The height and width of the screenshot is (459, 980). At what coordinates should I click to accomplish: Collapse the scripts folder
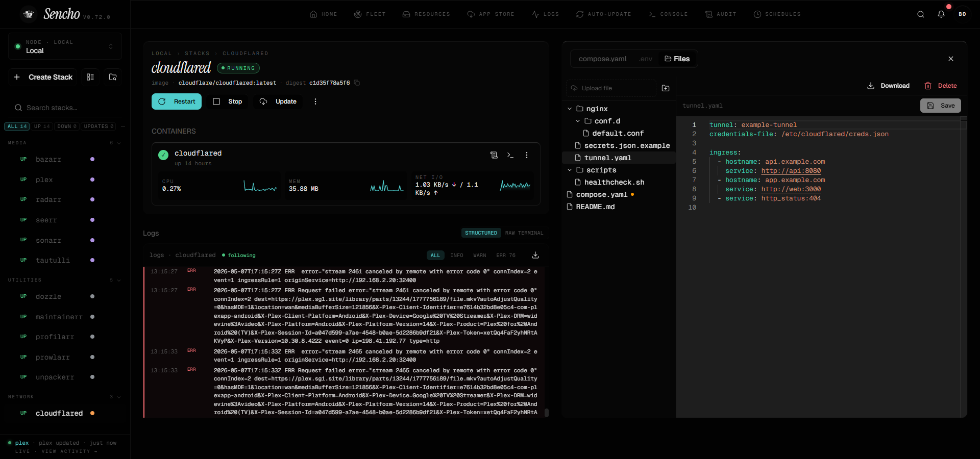tap(570, 170)
